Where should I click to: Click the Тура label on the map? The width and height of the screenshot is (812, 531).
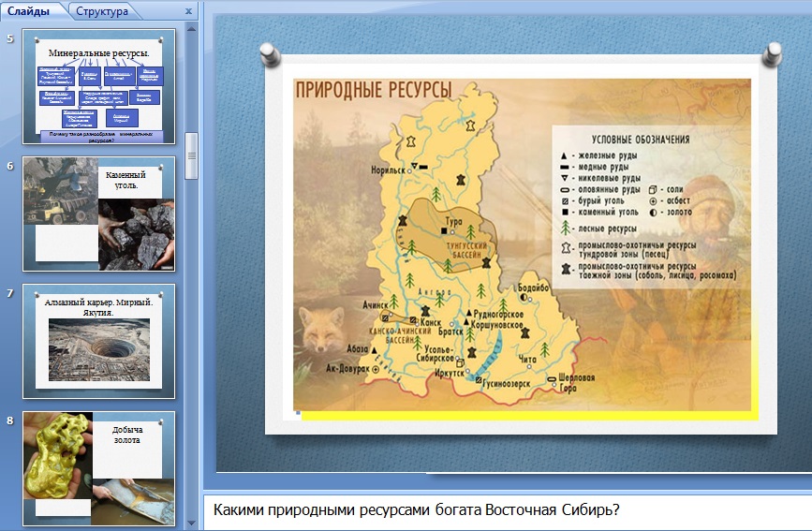[x=453, y=221]
